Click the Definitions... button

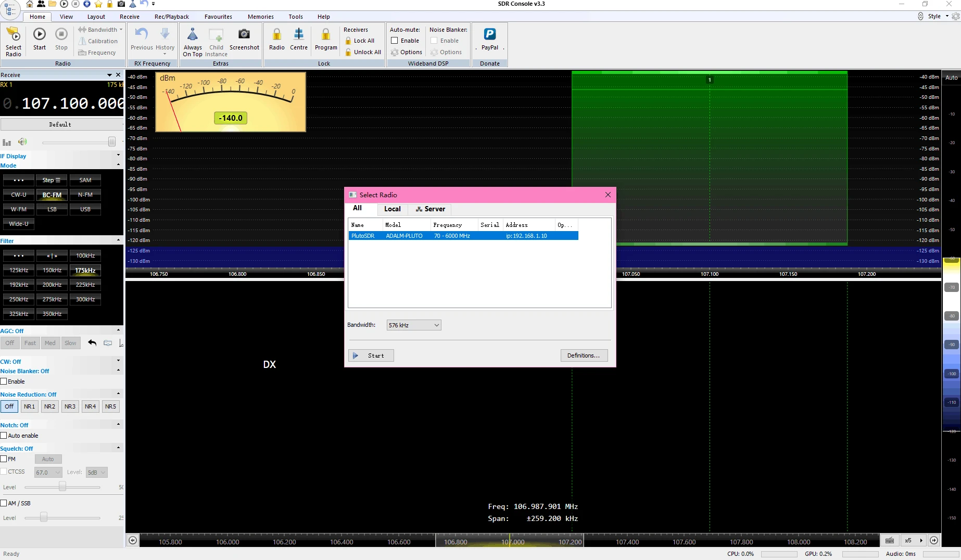tap(584, 355)
